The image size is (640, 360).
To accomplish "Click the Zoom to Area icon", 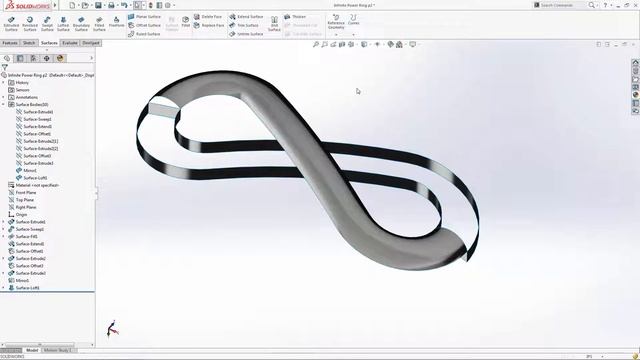I will (x=324, y=44).
